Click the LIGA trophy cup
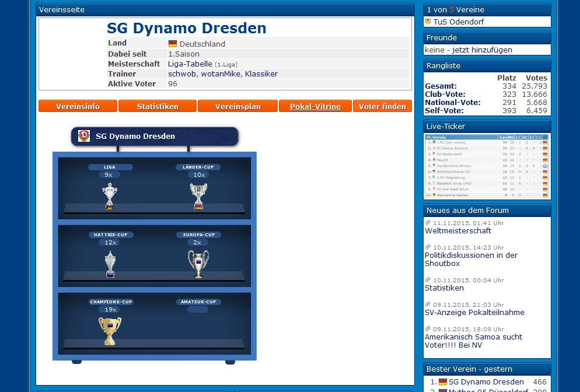Viewport: 580px width, 392px height. point(110,196)
